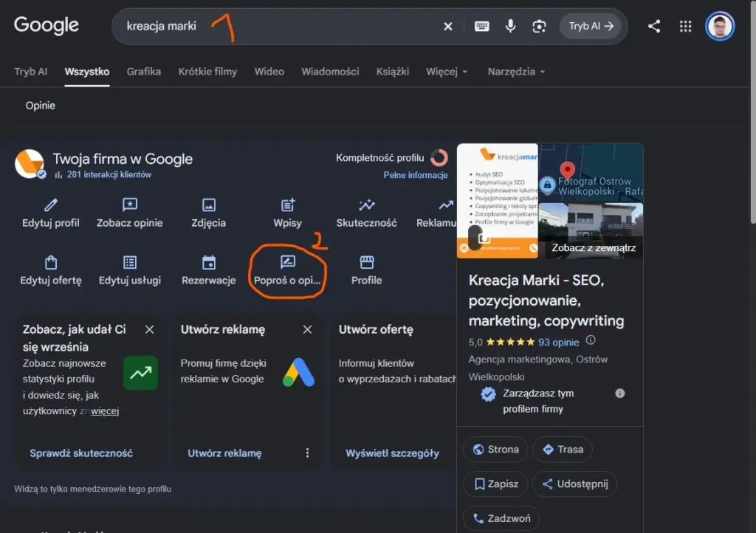Switch to the Grafika tab

[144, 72]
